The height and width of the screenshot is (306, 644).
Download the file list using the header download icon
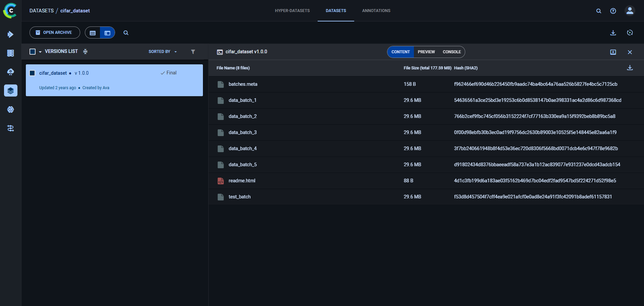pyautogui.click(x=630, y=68)
